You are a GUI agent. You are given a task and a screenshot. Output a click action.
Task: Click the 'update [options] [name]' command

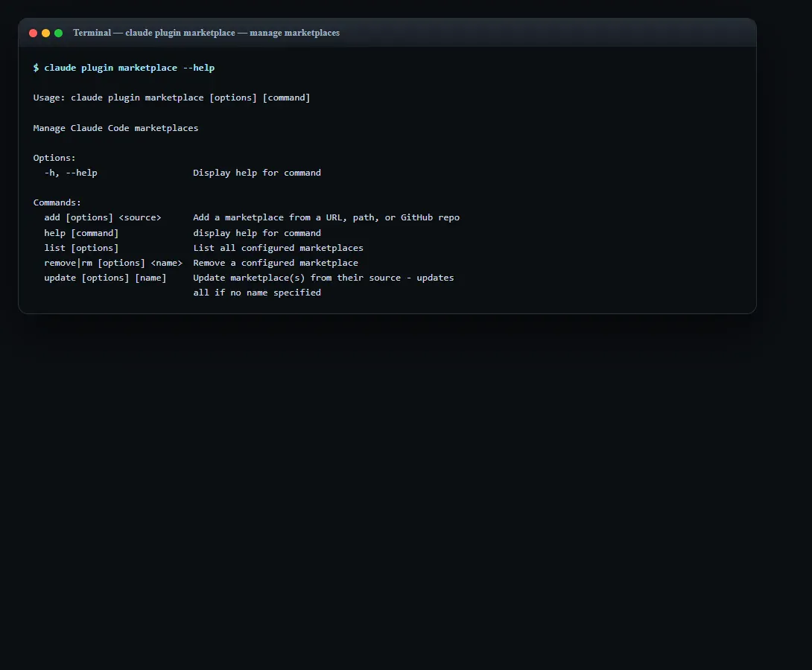(105, 278)
